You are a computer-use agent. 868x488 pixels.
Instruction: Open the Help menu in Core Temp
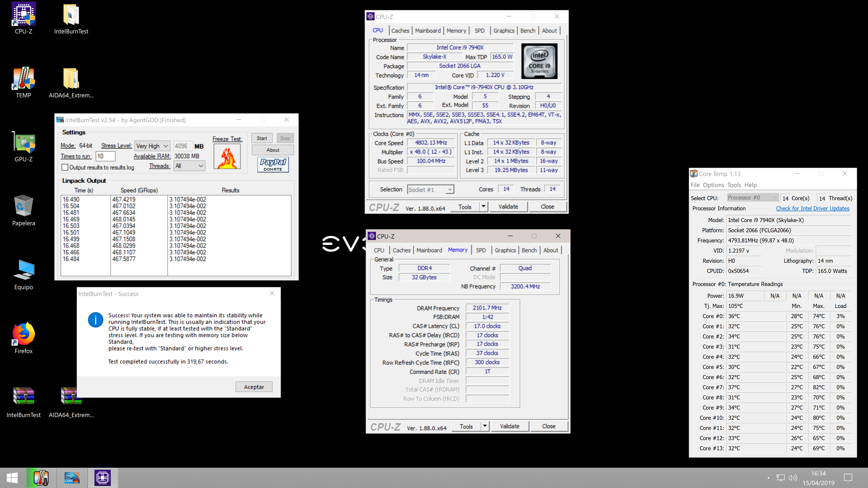tap(750, 185)
